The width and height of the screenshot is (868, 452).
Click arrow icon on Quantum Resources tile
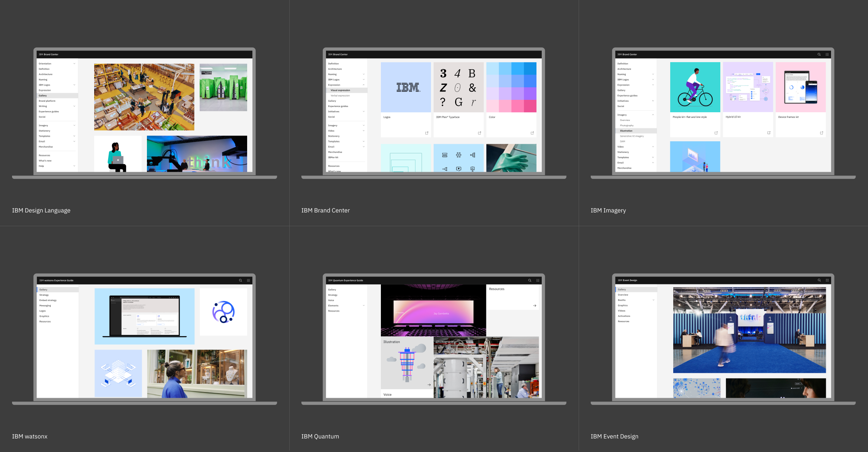(x=535, y=305)
